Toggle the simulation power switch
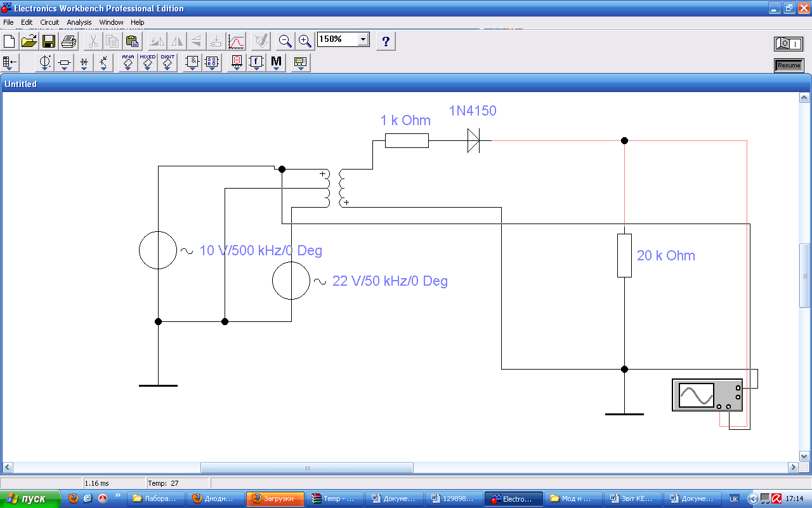The height and width of the screenshot is (508, 812). [789, 44]
